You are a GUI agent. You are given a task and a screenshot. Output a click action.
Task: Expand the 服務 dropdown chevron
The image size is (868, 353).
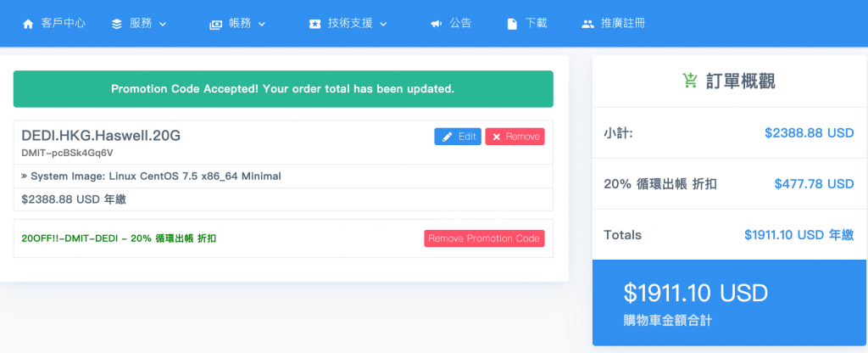163,25
